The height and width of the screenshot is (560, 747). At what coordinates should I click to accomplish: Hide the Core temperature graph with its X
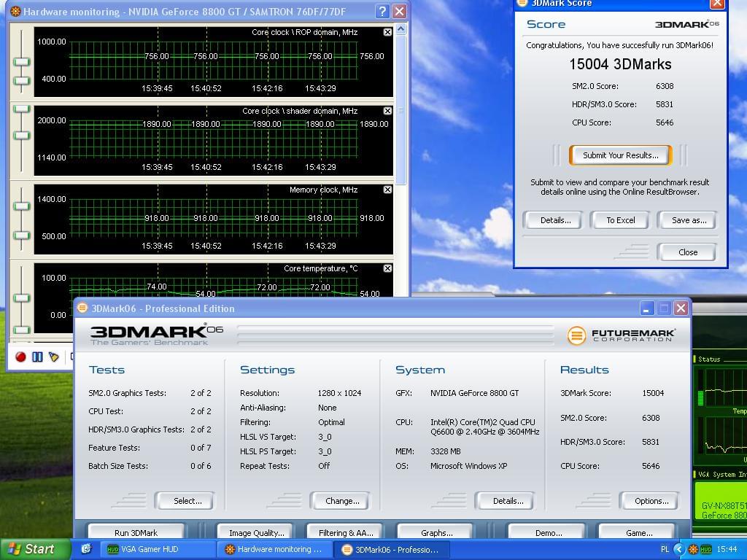tap(387, 268)
